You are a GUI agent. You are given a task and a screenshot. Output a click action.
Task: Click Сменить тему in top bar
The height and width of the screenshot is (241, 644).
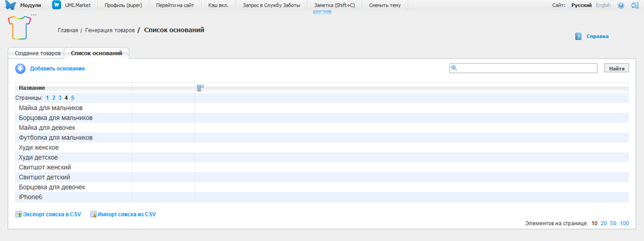[x=384, y=5]
